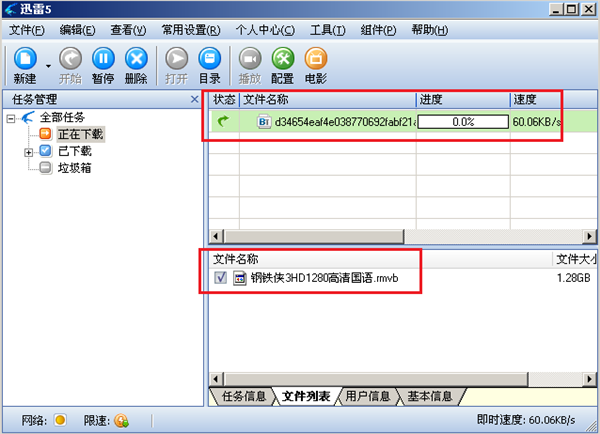This screenshot has height=434, width=600.
Task: Click the 新建 (New task) toolbar icon
Action: [25, 59]
